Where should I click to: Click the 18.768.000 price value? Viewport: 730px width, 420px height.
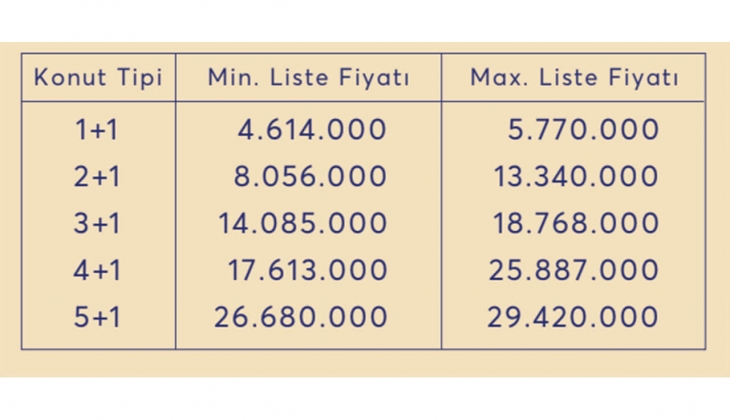pyautogui.click(x=576, y=224)
